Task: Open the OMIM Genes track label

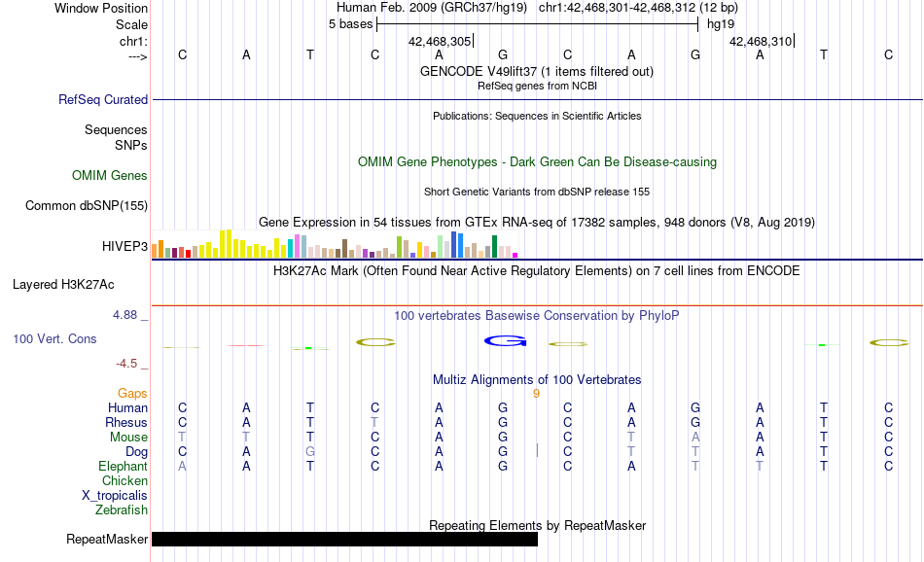Action: click(x=109, y=176)
